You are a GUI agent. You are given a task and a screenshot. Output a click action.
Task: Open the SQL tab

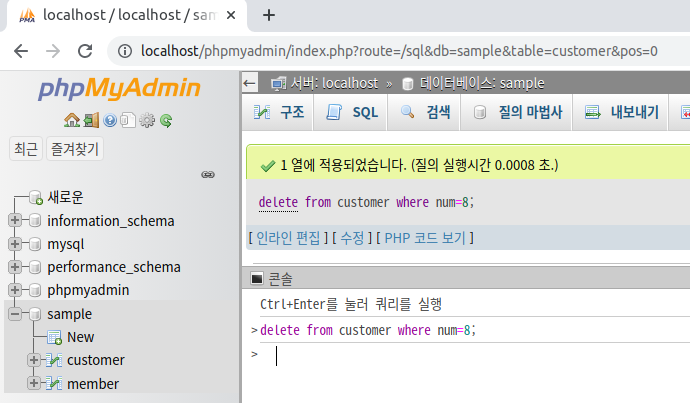point(351,113)
